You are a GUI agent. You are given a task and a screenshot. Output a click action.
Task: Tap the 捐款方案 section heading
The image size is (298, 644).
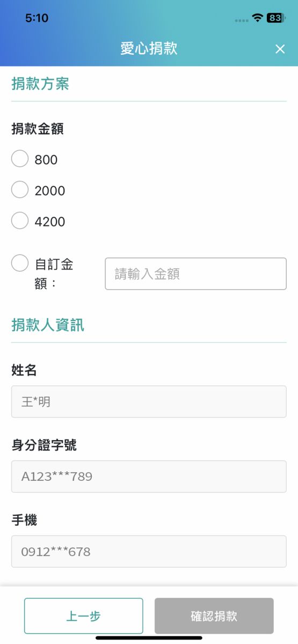pos(40,84)
